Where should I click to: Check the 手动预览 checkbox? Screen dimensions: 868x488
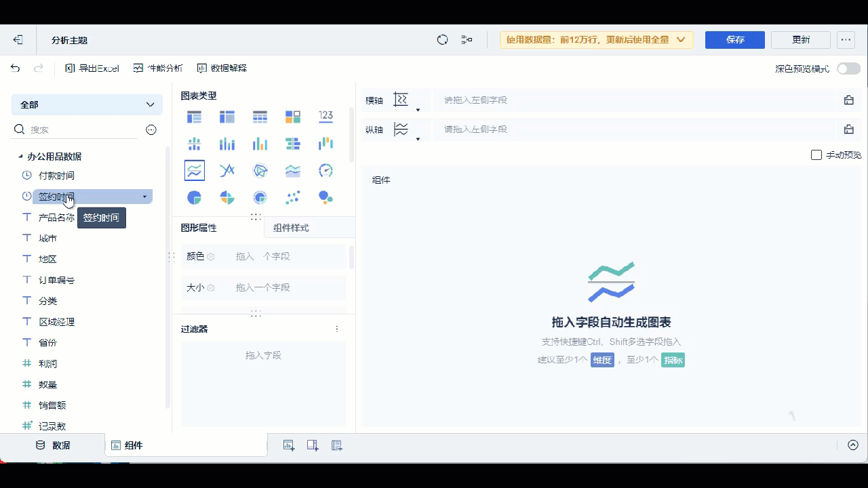(816, 155)
